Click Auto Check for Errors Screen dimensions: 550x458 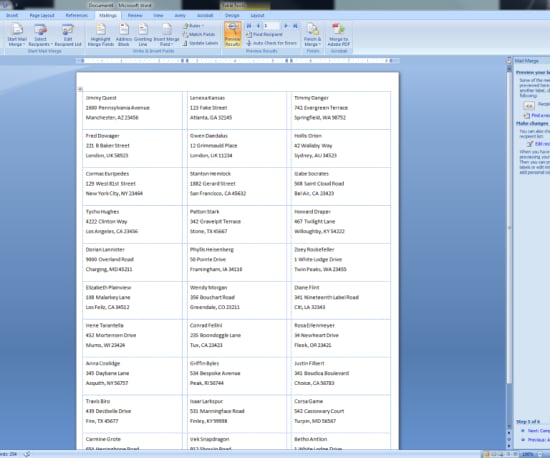[271, 43]
